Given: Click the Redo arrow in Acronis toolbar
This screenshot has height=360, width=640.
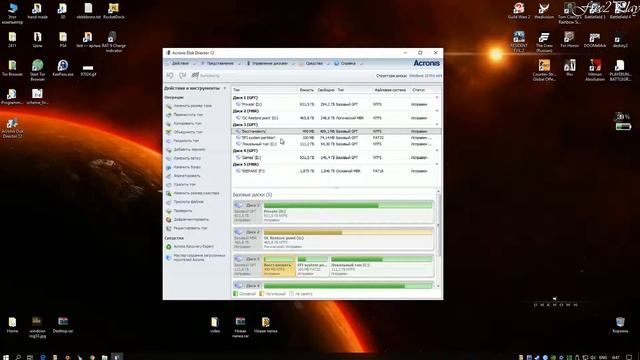Looking at the screenshot, I should click(x=182, y=76).
